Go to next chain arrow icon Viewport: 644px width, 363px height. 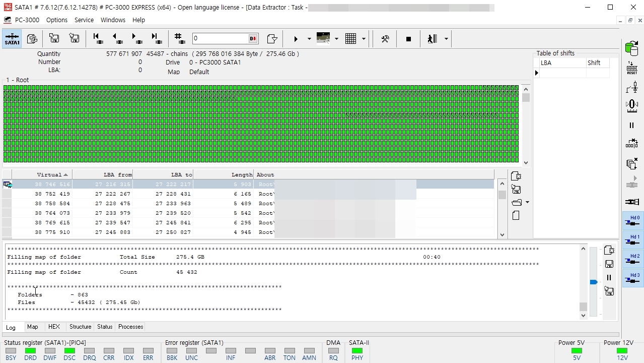pos(137,39)
